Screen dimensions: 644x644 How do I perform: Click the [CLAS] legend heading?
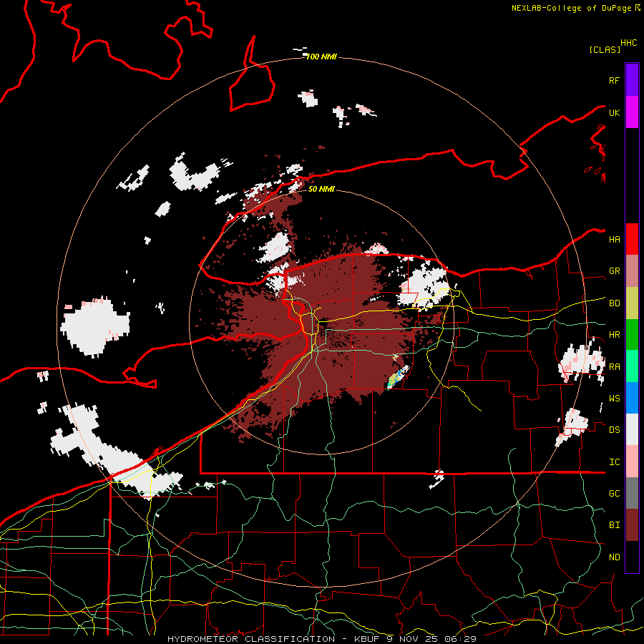[605, 49]
